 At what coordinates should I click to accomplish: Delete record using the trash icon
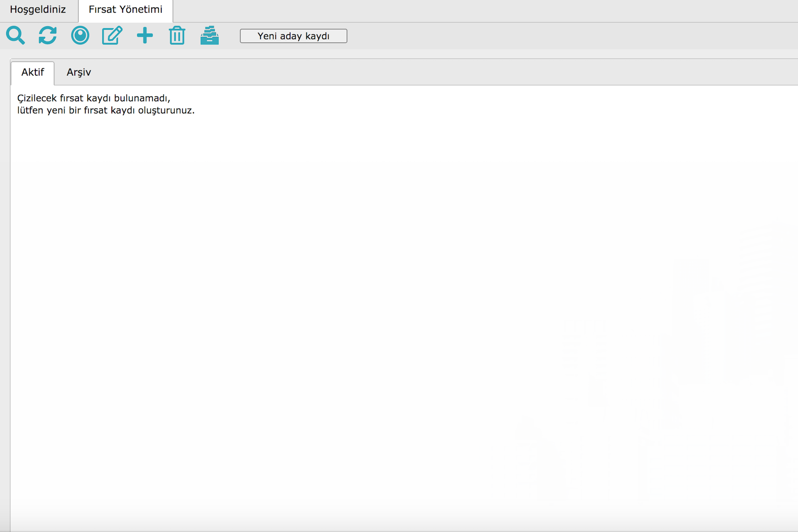177,35
